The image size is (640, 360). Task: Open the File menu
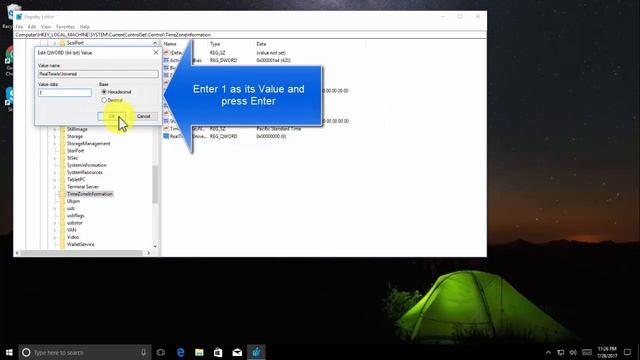[20, 27]
